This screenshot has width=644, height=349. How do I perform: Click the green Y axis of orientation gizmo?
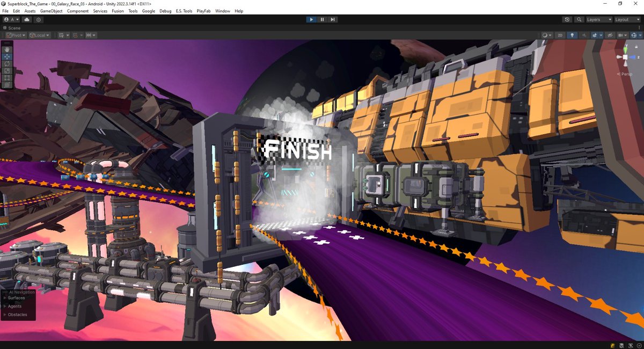[x=625, y=50]
